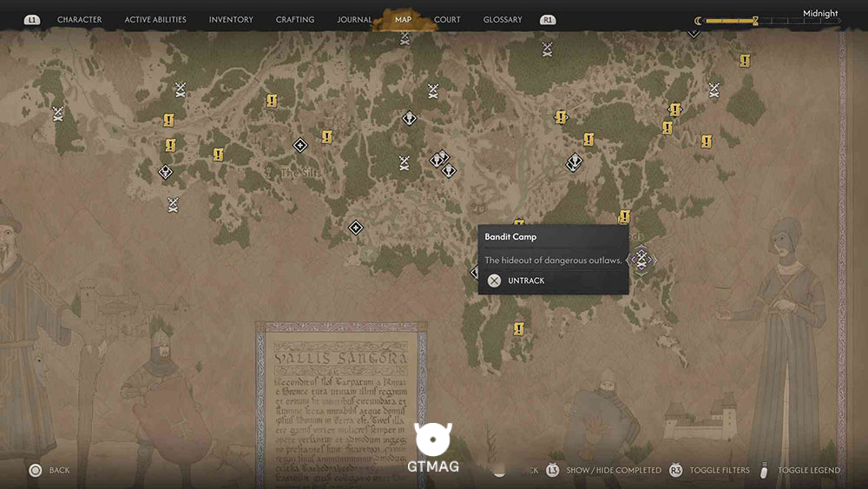
Task: Select diamond marker southeast of The Silts label
Action: pyautogui.click(x=355, y=227)
